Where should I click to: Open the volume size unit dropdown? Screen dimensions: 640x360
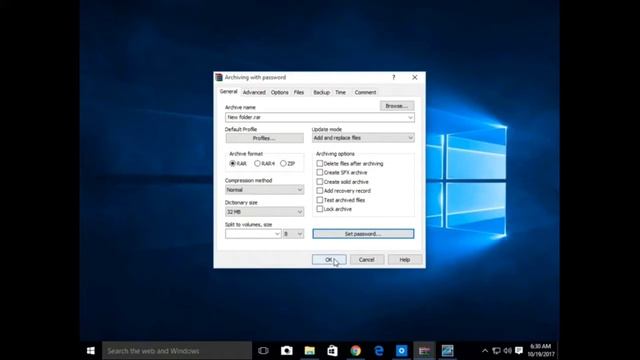click(293, 234)
